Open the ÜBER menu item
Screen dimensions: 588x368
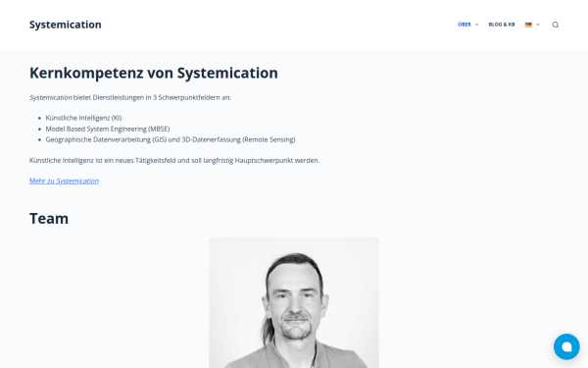point(465,25)
